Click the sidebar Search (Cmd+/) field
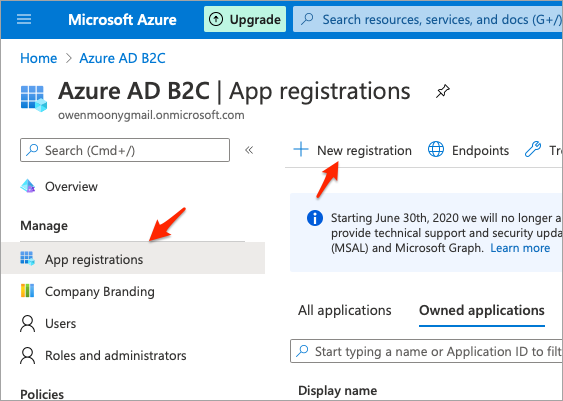 (x=125, y=150)
